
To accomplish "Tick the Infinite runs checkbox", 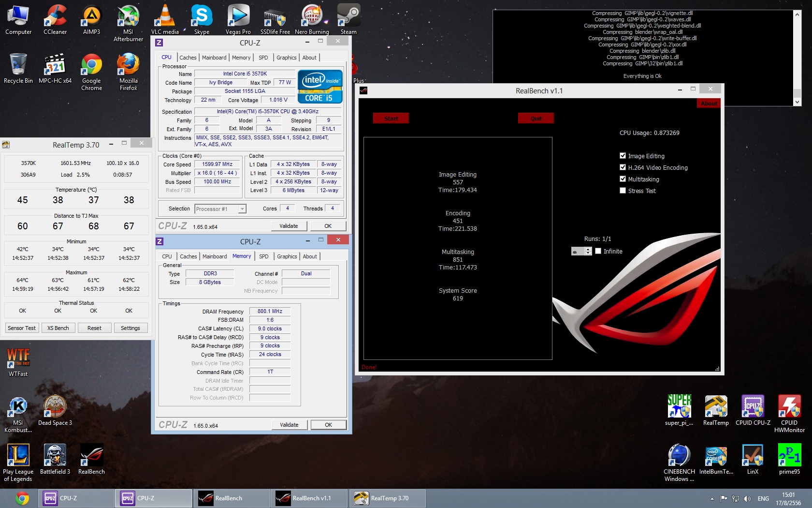I will pos(598,251).
